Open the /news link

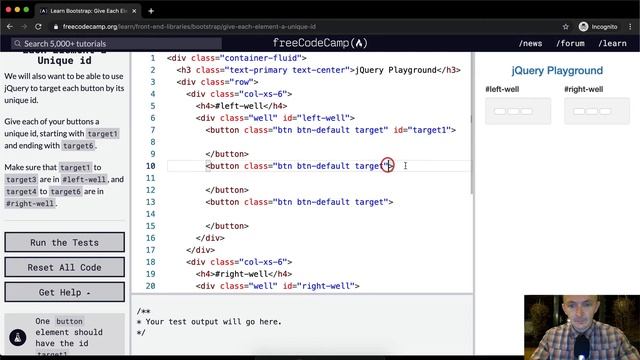tap(530, 43)
